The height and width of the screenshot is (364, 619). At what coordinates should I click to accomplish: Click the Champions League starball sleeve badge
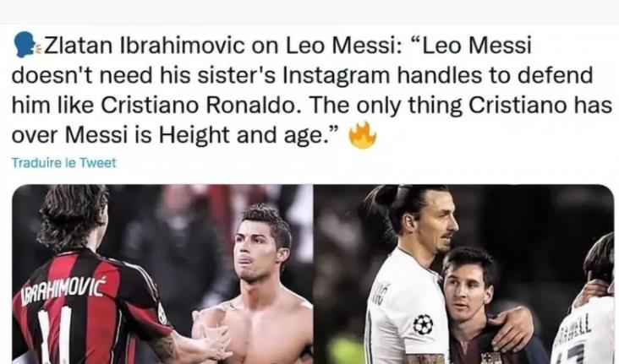[423, 324]
